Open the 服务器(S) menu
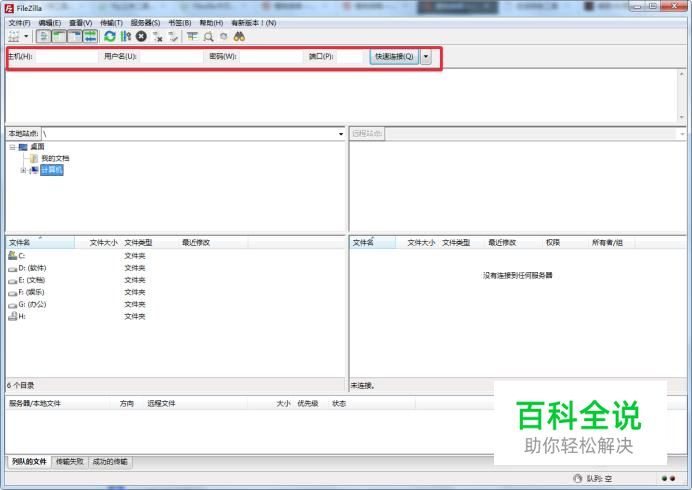The image size is (692, 490). pyautogui.click(x=145, y=23)
